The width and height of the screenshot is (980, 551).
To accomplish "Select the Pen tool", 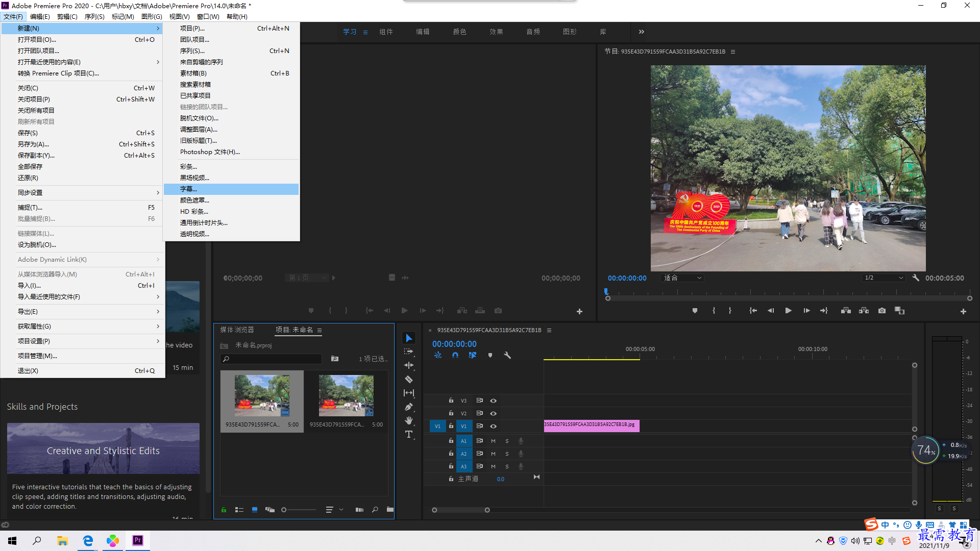I will click(409, 407).
